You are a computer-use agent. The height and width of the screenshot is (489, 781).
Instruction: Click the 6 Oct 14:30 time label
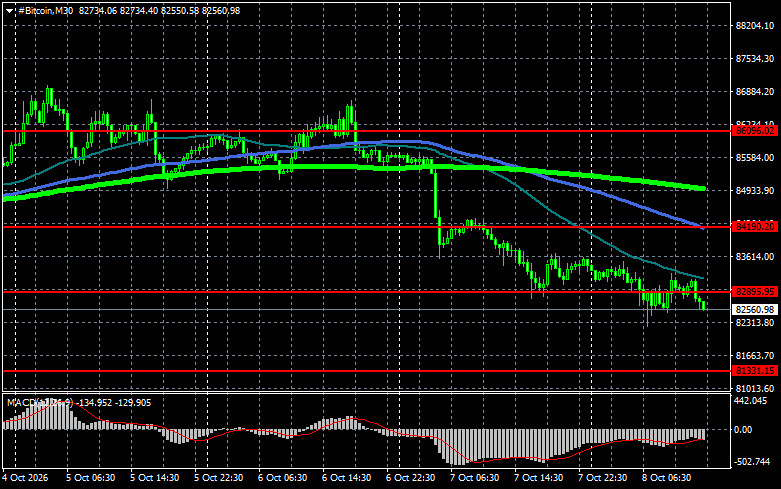tap(347, 478)
